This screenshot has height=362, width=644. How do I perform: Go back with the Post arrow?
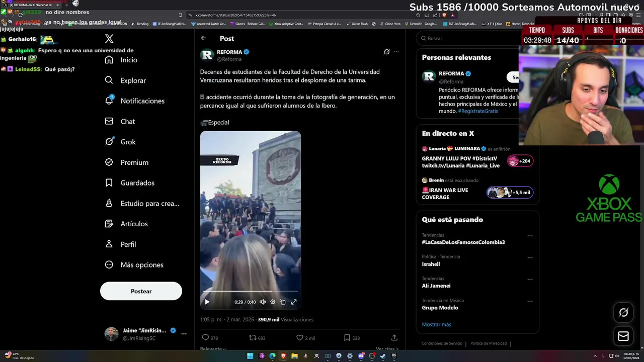[x=204, y=38]
